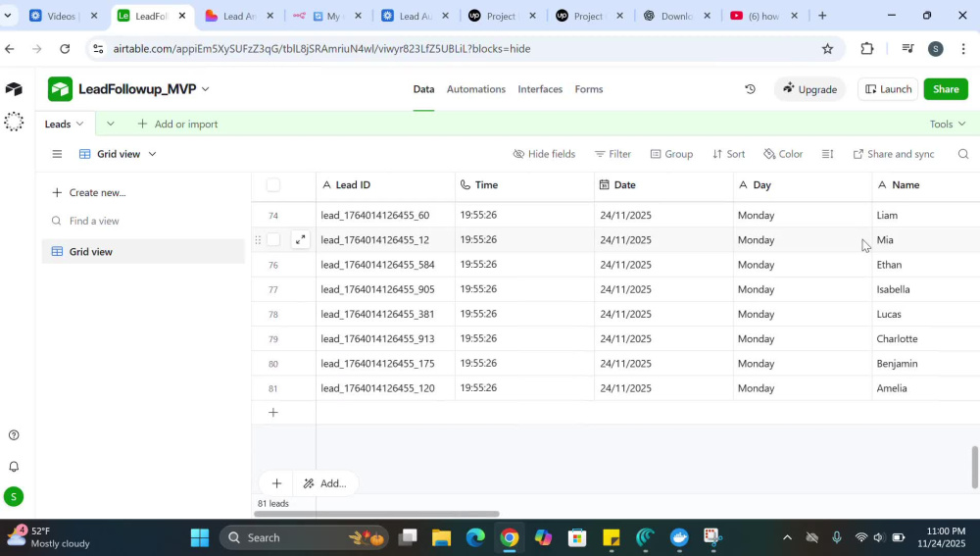Image resolution: width=980 pixels, height=556 pixels.
Task: Click the browser address bar URL
Action: click(x=321, y=49)
